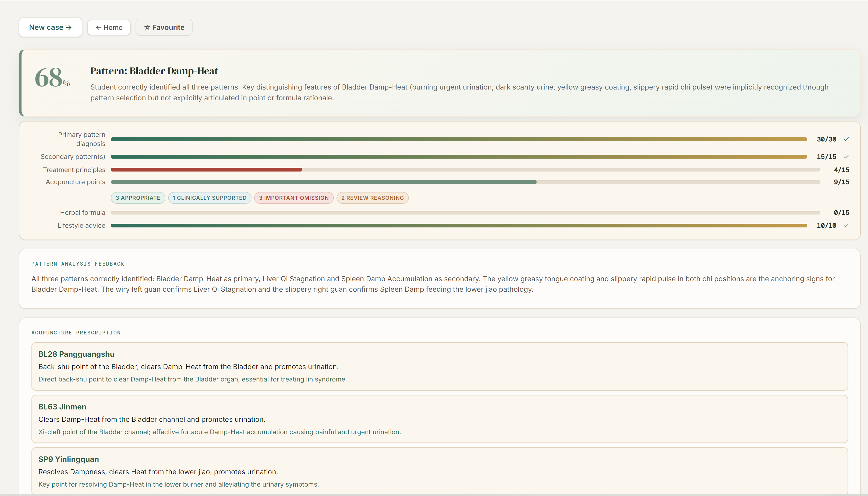Click the 15/15 score value
This screenshot has width=868, height=496.
point(826,157)
